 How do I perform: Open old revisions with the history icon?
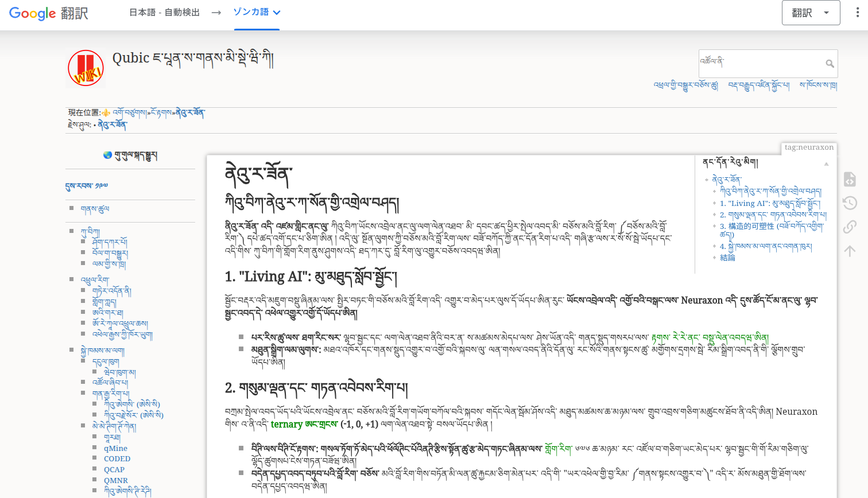(850, 203)
